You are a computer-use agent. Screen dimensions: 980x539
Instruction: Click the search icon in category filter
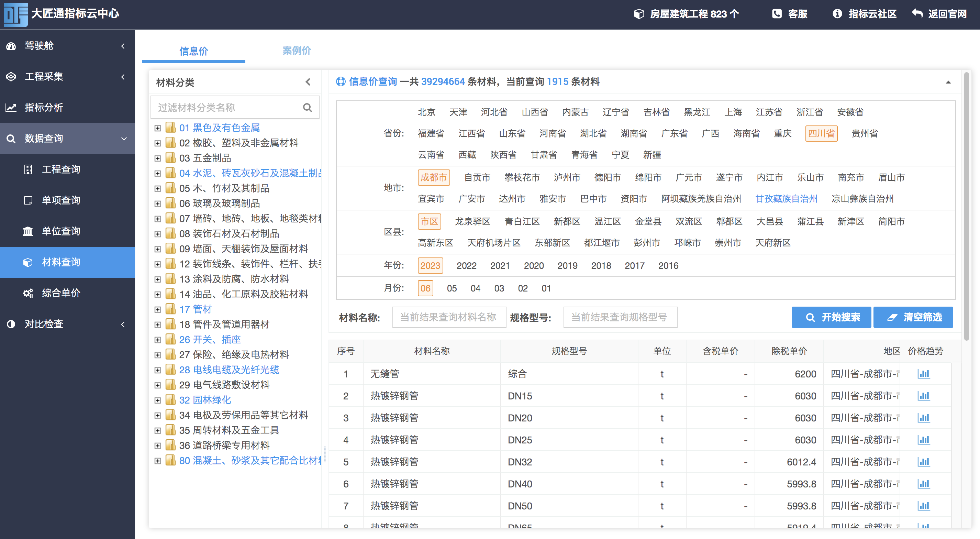coord(308,108)
